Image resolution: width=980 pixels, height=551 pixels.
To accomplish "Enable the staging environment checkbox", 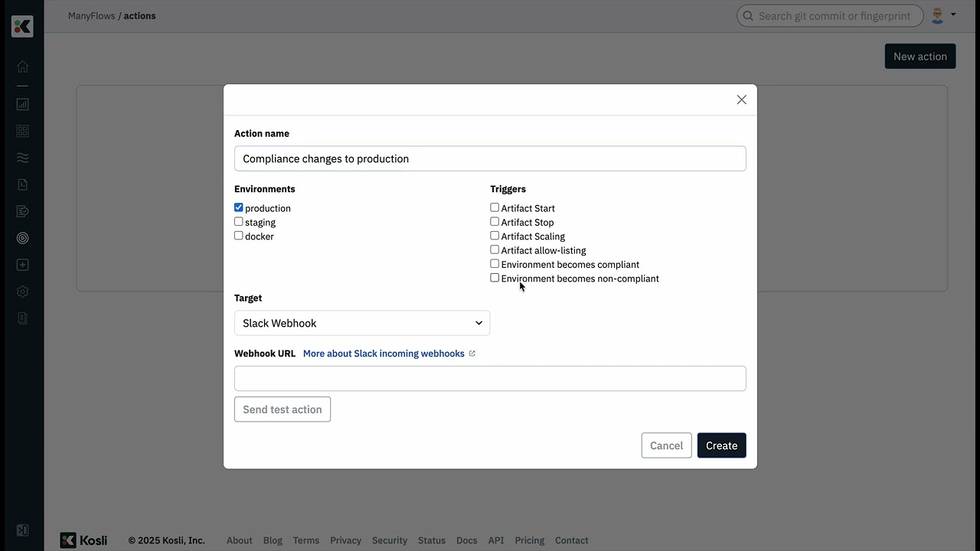I will coord(239,222).
